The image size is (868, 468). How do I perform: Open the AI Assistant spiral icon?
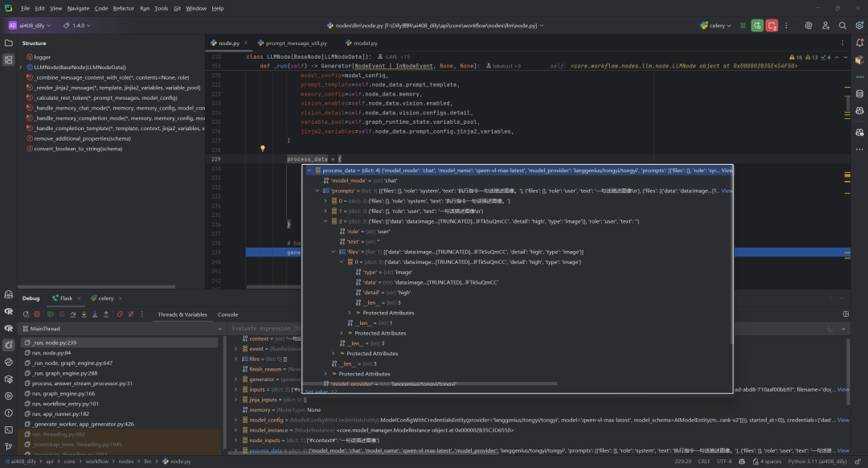pyautogui.click(x=809, y=26)
